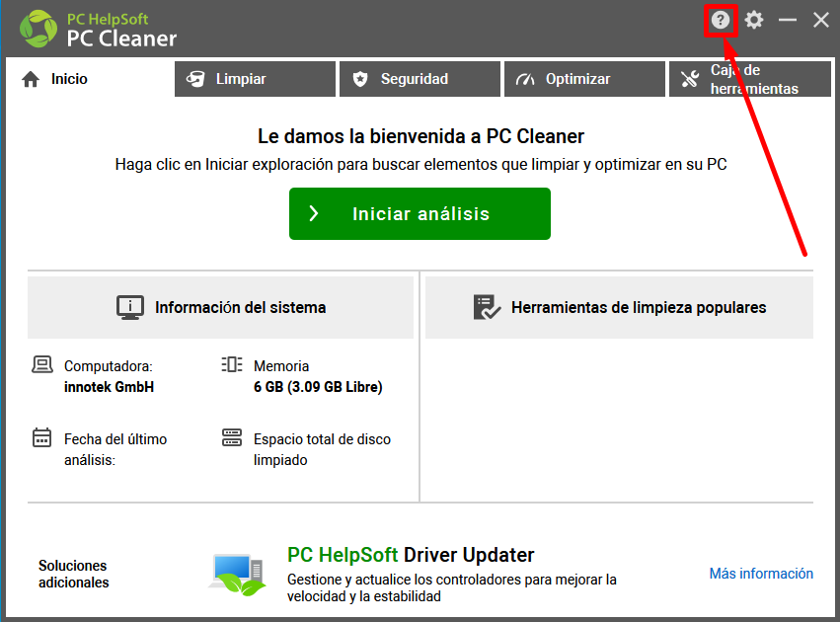
Task: Start scan with Iniciar análisis button
Action: (420, 214)
